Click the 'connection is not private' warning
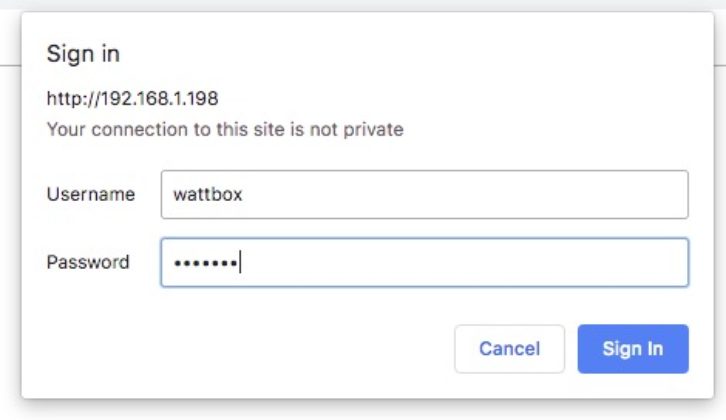This screenshot has width=726, height=420. 225,129
